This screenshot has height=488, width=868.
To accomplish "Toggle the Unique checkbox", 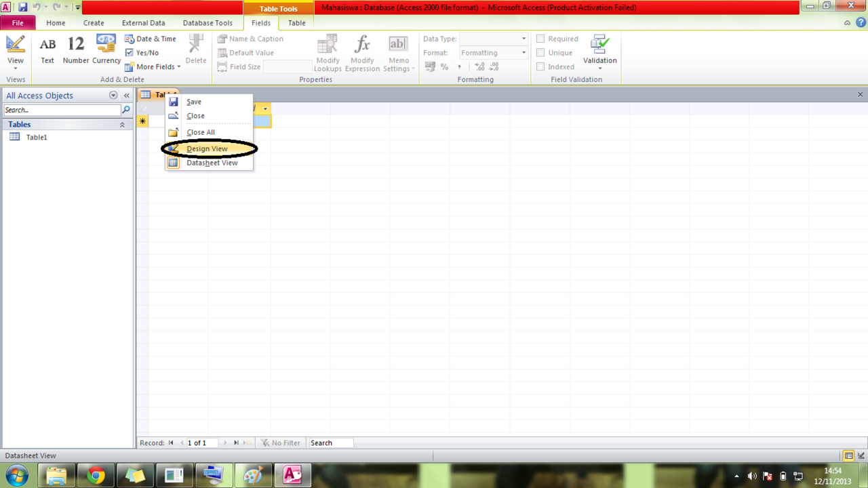I will coord(540,53).
